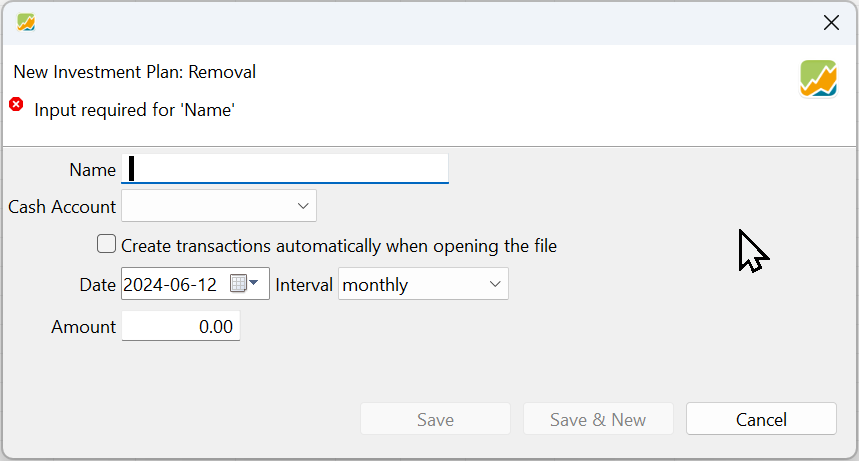Click the "Input required for 'Name'" message
This screenshot has width=859, height=461.
[x=135, y=110]
